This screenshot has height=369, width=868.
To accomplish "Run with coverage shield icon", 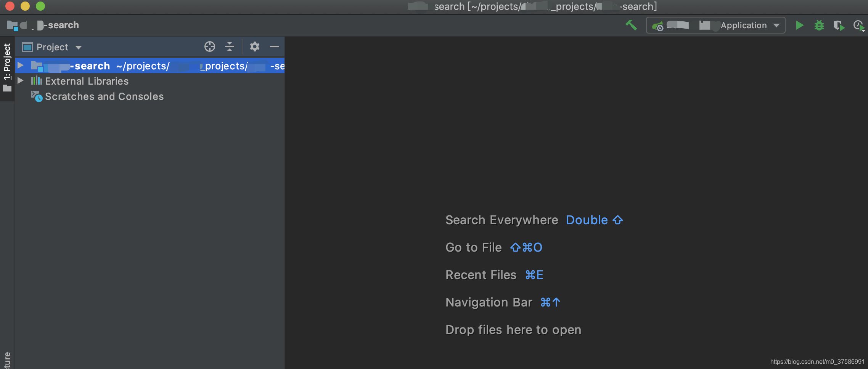I will click(x=839, y=26).
